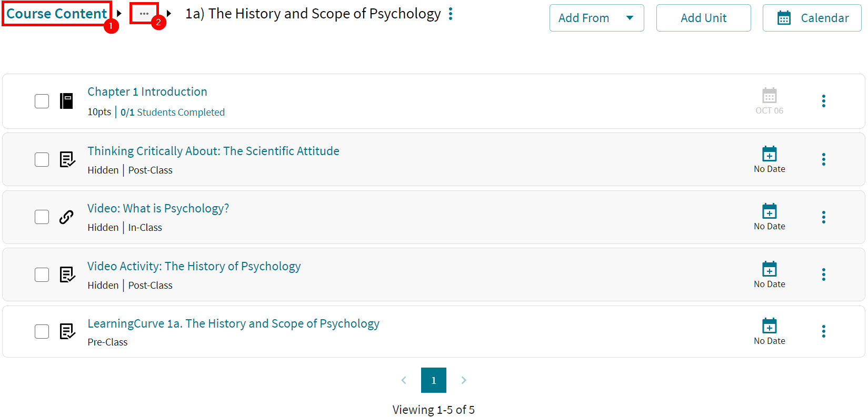Image resolution: width=868 pixels, height=417 pixels.
Task: Check the box beside LearningCurve 1a
Action: [42, 331]
